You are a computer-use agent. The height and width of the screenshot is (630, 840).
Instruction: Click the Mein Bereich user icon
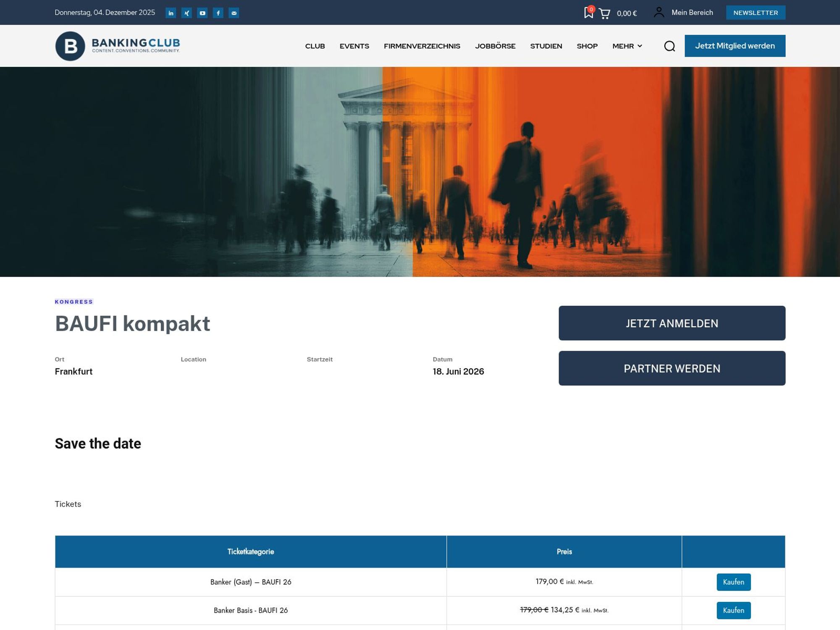coord(659,13)
